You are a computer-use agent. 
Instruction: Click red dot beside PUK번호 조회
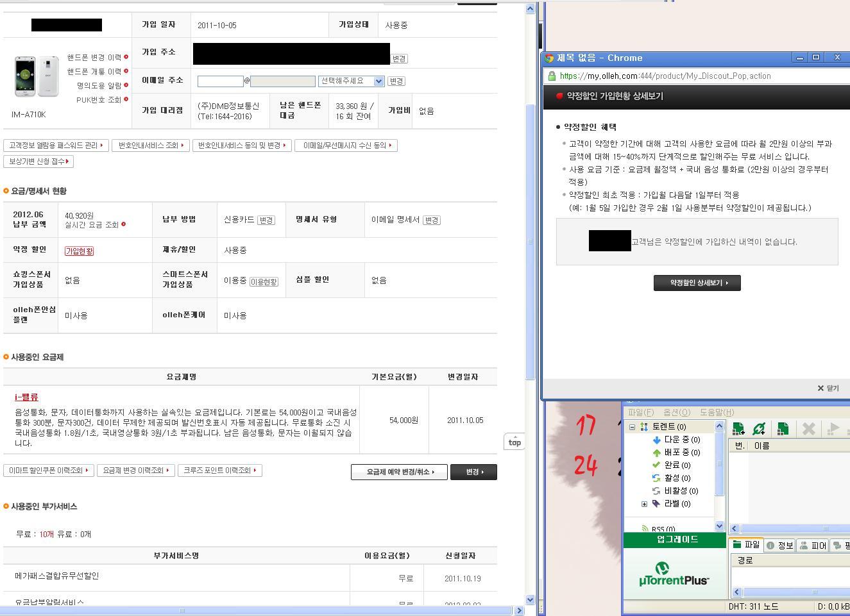pos(126,99)
